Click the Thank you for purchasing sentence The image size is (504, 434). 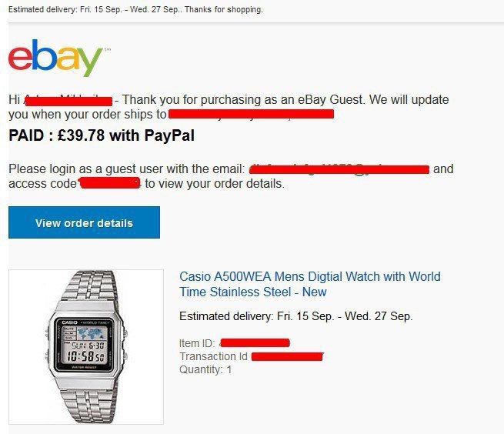point(285,100)
